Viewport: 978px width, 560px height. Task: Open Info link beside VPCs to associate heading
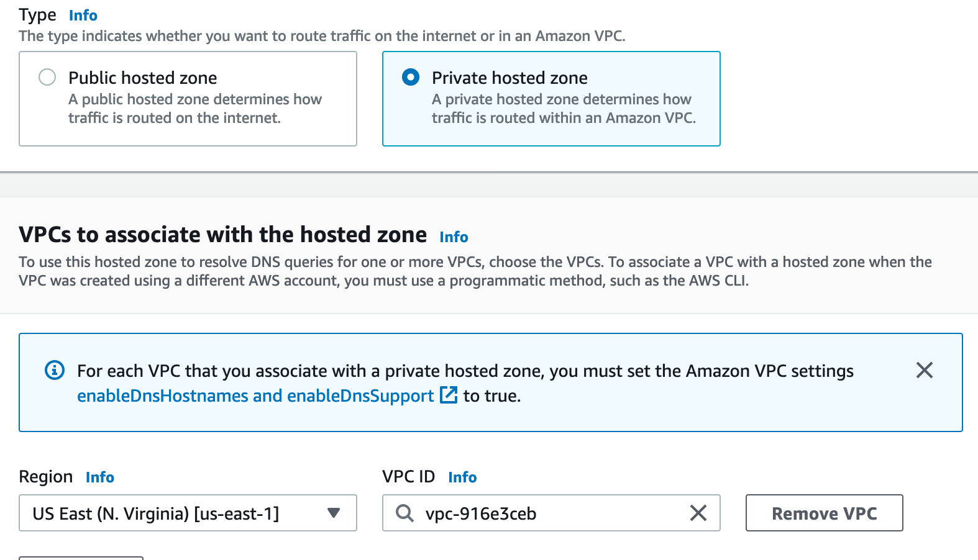click(x=454, y=237)
